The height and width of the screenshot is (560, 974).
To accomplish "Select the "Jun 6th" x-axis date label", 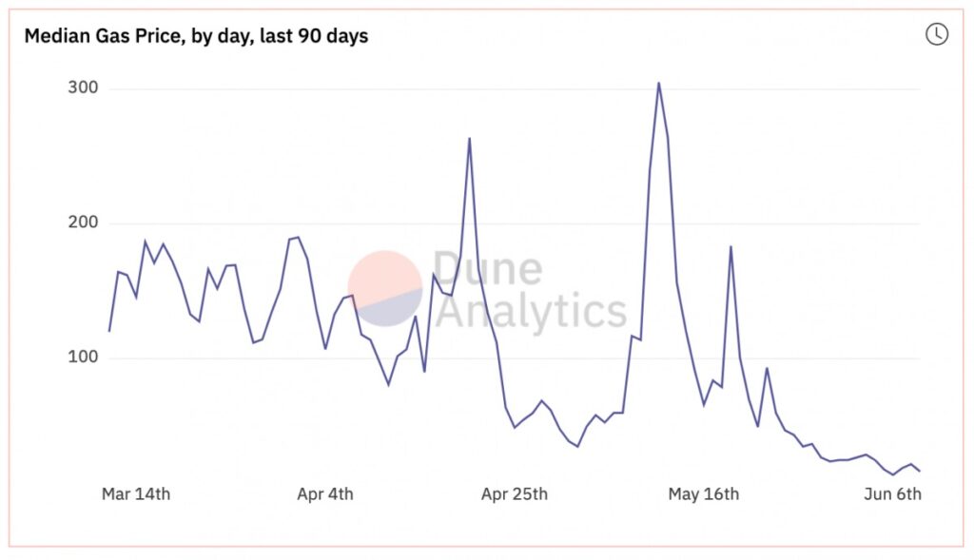I will pos(892,493).
